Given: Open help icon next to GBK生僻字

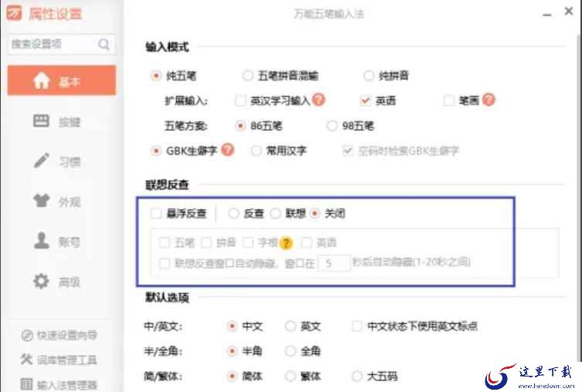Looking at the screenshot, I should (227, 149).
